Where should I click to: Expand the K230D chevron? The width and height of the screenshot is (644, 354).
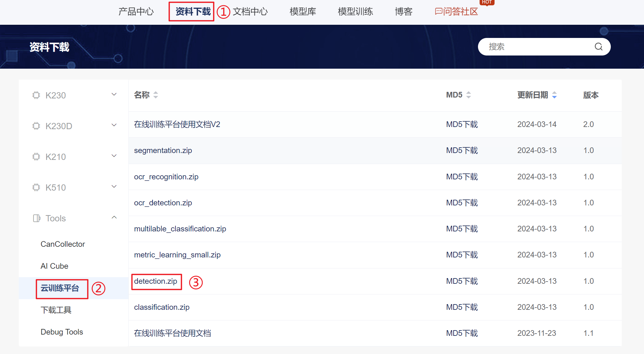[114, 125]
